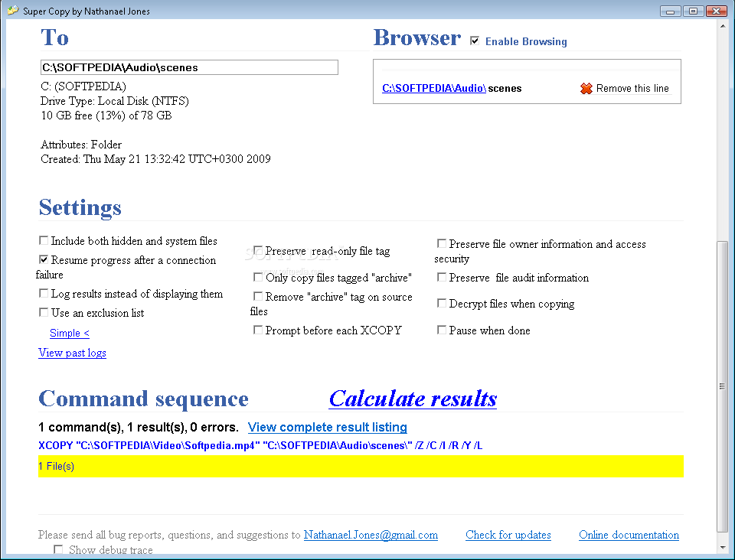Open View past logs link
The width and height of the screenshot is (735, 560).
click(x=72, y=353)
